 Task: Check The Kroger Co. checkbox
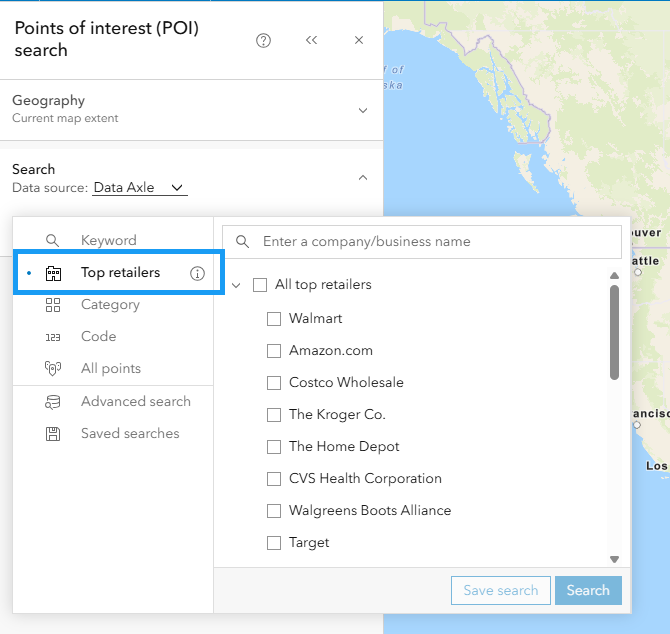click(x=274, y=415)
